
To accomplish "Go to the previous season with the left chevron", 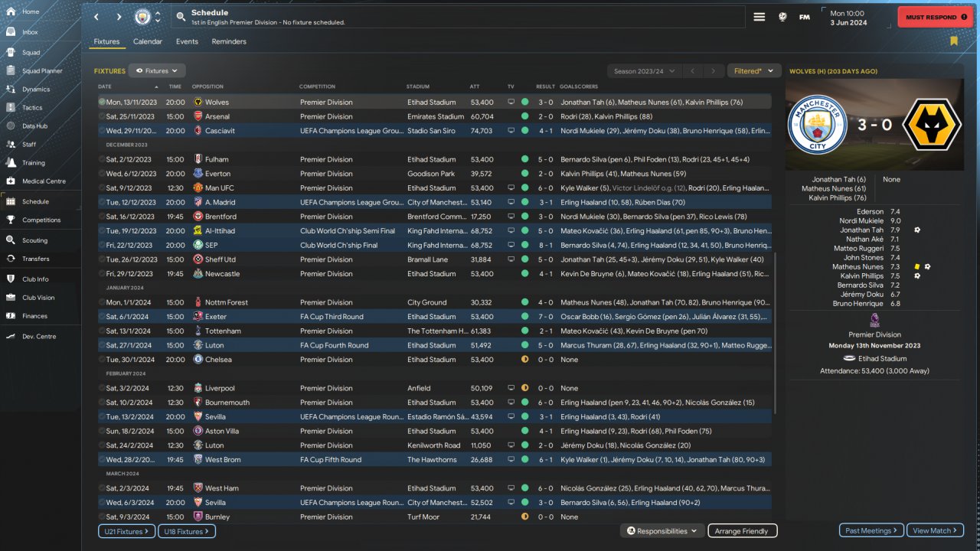I will [692, 71].
